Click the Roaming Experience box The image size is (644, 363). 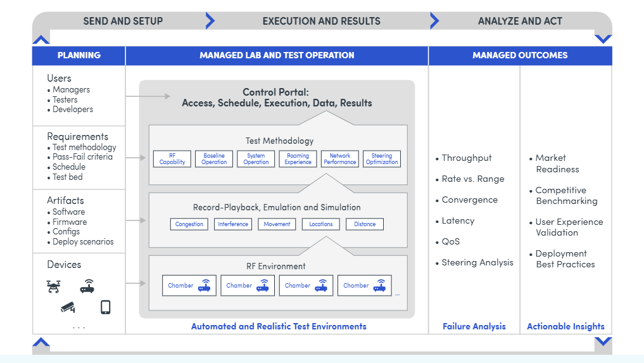tap(298, 159)
